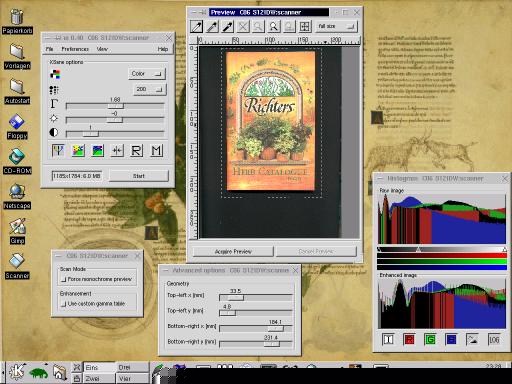The height and width of the screenshot is (384, 512).
Task: Click the contrast slider handle
Action: click(90, 134)
